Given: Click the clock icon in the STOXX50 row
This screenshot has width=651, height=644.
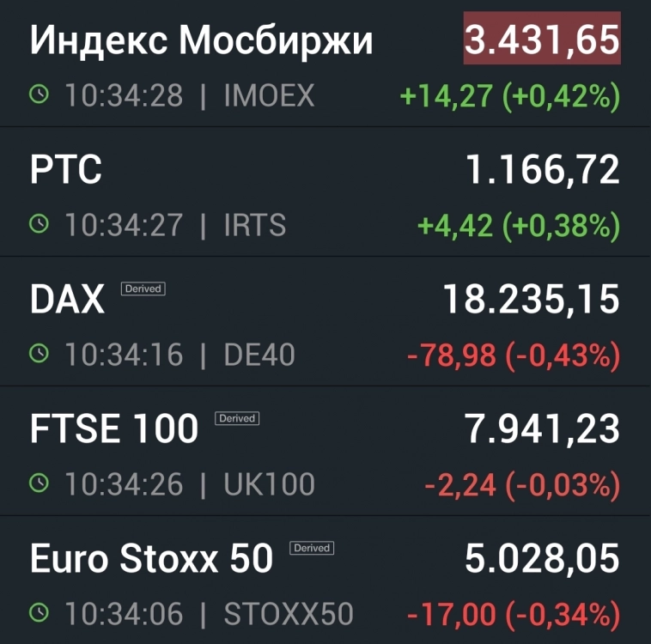Looking at the screenshot, I should pyautogui.click(x=40, y=613).
